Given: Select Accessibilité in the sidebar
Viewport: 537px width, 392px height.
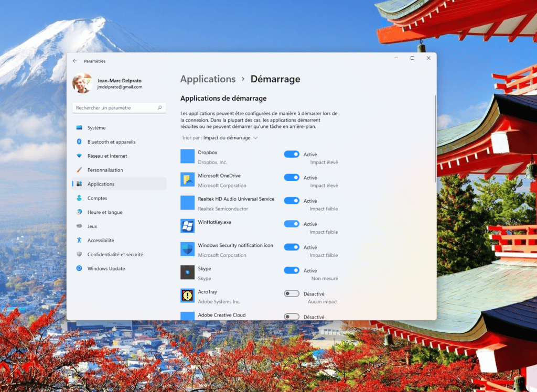Looking at the screenshot, I should (x=101, y=240).
